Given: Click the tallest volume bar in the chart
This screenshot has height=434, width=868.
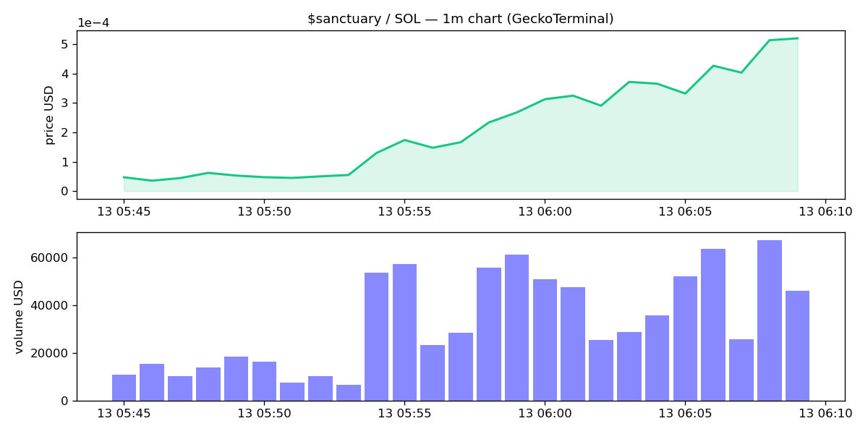Looking at the screenshot, I should click(x=770, y=320).
